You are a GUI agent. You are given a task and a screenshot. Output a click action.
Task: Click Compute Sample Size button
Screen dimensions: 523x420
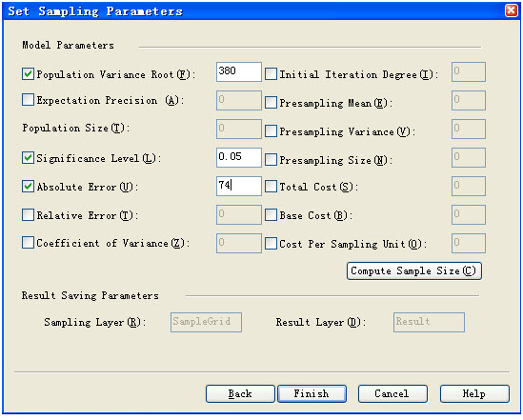414,270
